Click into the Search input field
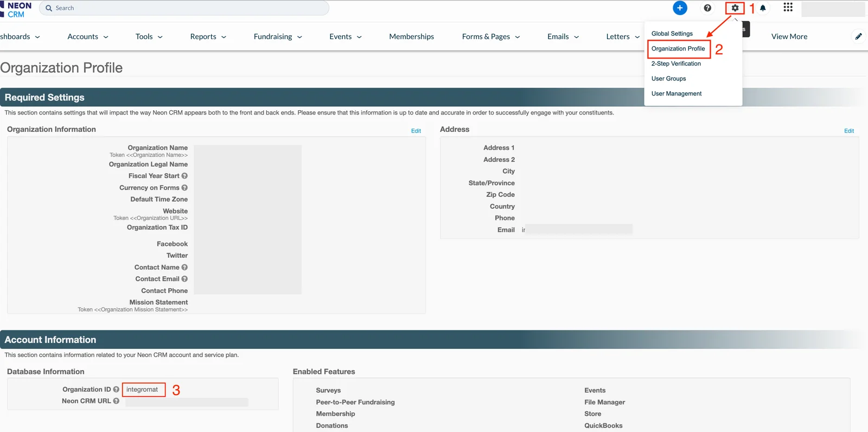Image resolution: width=868 pixels, height=432 pixels. (x=184, y=8)
